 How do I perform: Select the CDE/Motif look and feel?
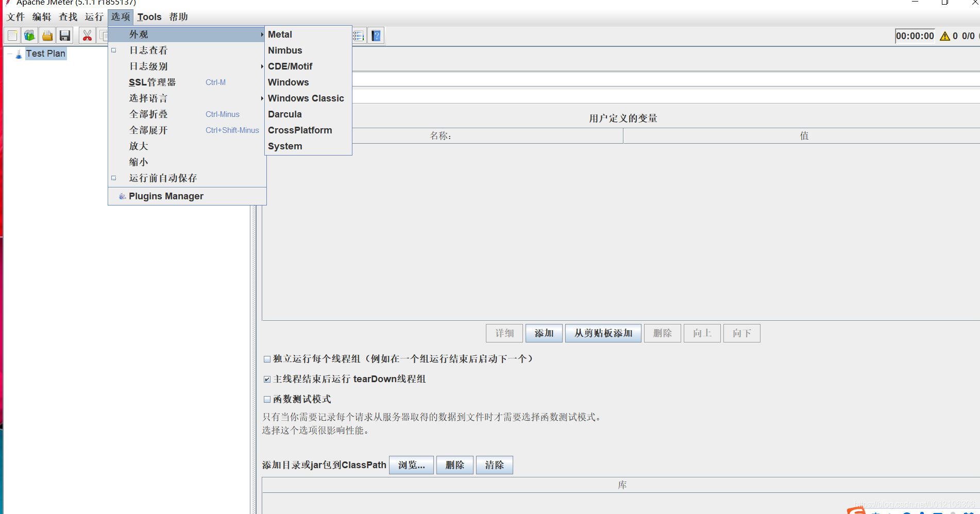click(308, 66)
